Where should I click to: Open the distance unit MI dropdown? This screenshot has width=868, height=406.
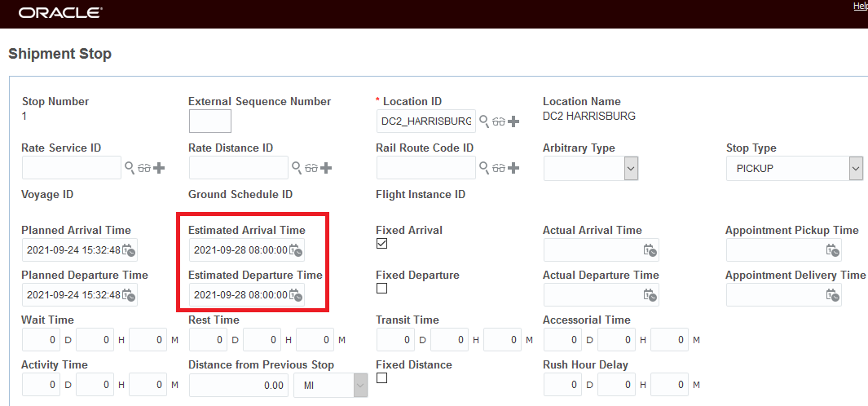point(359,385)
